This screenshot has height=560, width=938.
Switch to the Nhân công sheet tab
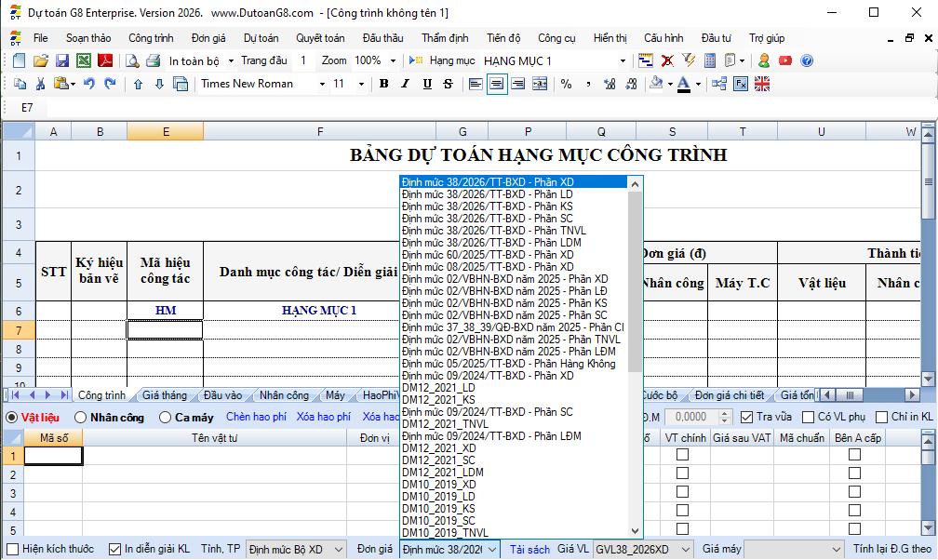(x=284, y=394)
